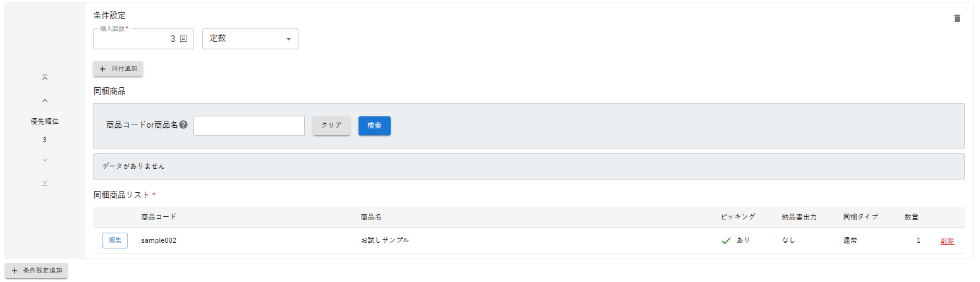Click the 日付追加 button
Viewport: 980px width, 282px height.
pos(118,68)
